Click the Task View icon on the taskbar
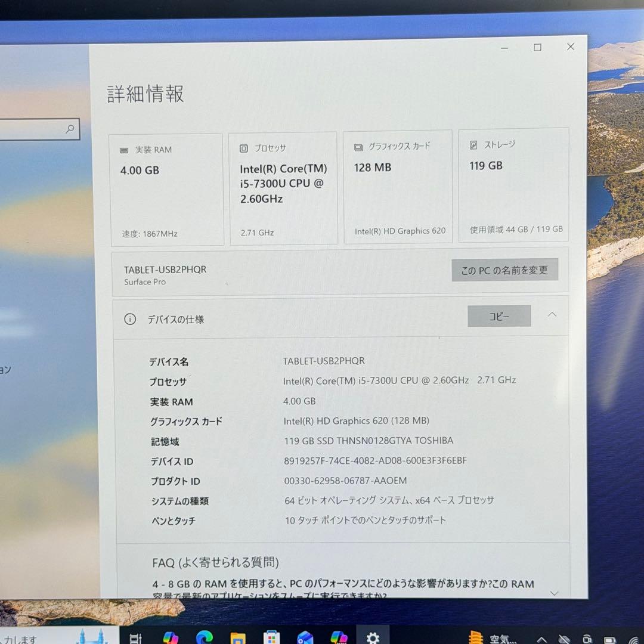This screenshot has height=644, width=644. click(x=136, y=636)
